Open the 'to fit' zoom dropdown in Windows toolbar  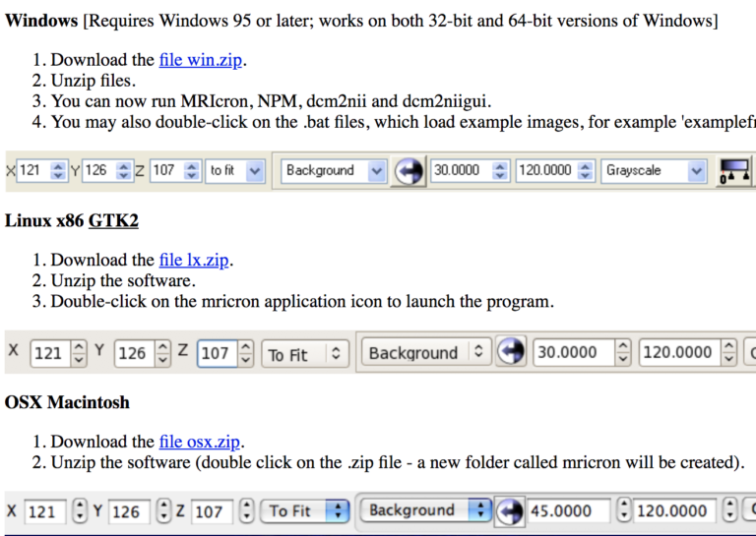pyautogui.click(x=235, y=171)
